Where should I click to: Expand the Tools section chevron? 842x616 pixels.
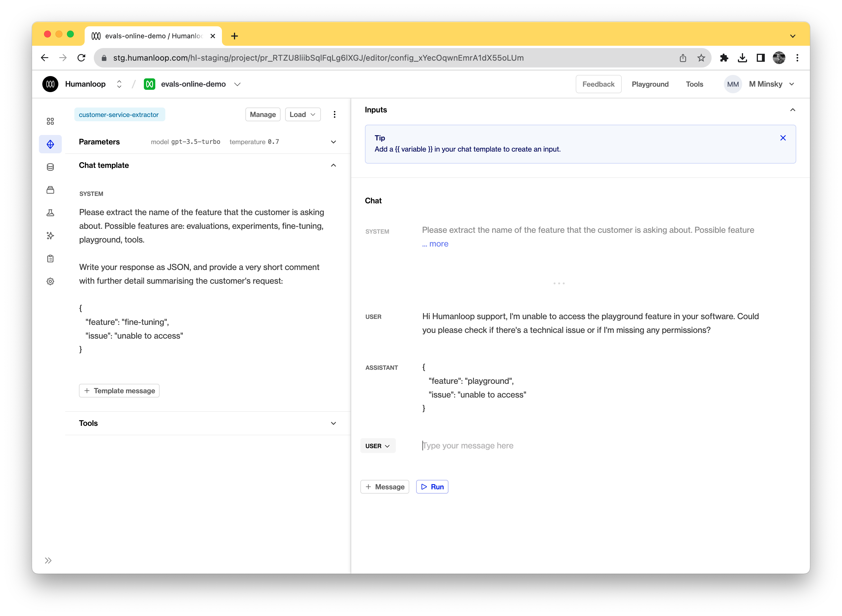[x=333, y=423]
